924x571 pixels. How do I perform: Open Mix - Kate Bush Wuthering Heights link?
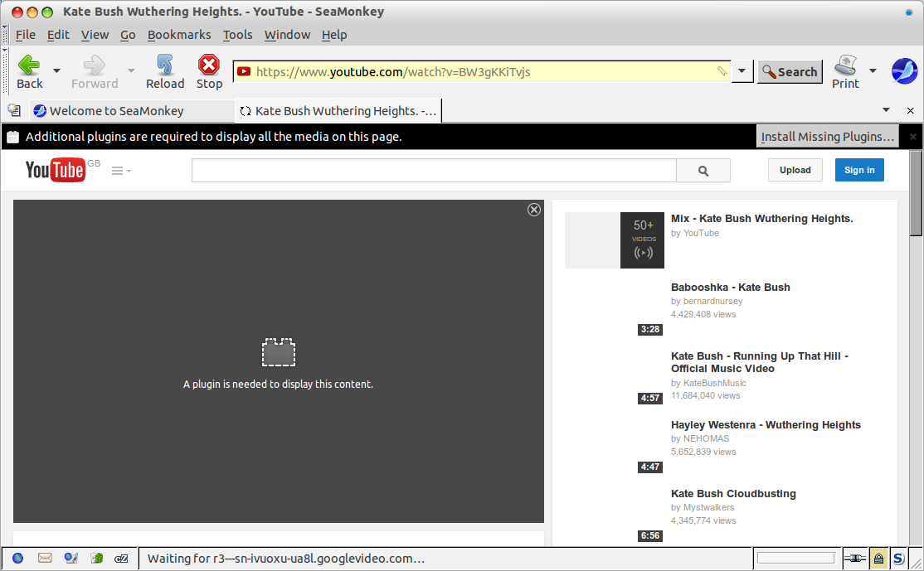point(762,219)
